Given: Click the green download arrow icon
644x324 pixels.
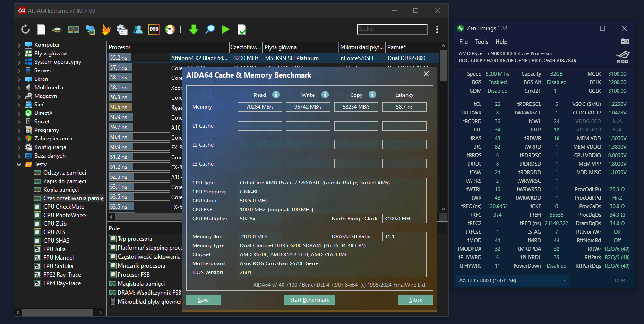Looking at the screenshot, I should 194,29.
